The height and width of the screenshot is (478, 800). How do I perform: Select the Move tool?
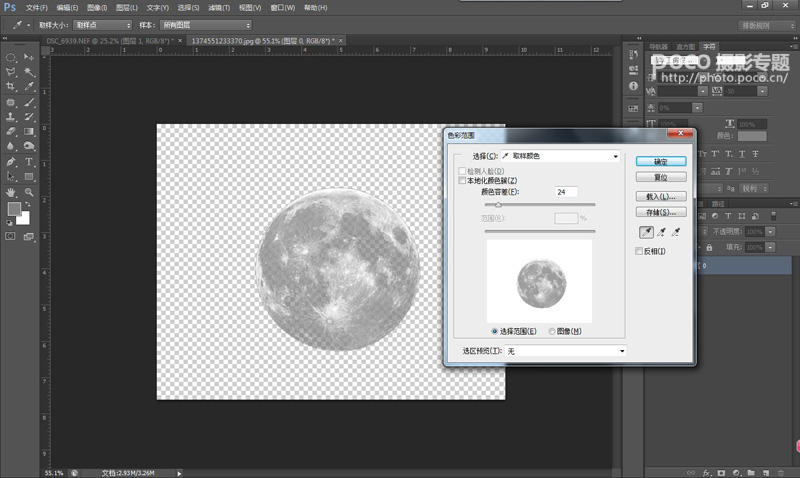point(29,57)
